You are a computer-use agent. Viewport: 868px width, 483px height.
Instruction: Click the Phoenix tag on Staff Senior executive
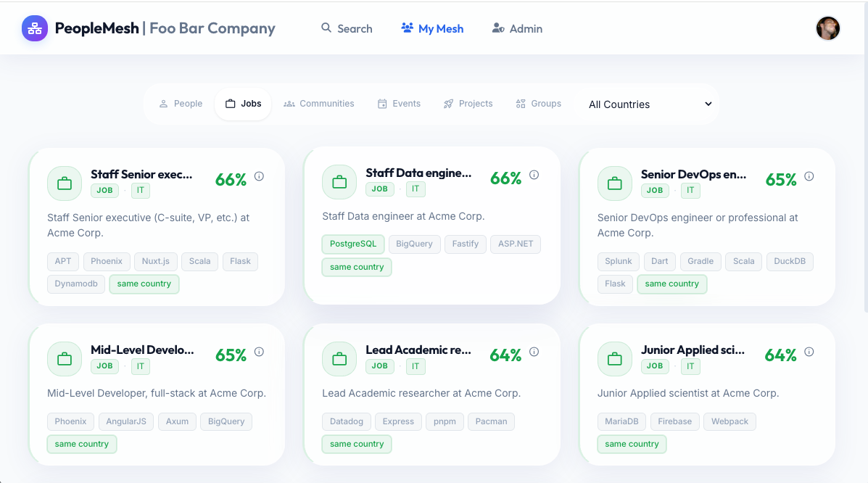107,261
